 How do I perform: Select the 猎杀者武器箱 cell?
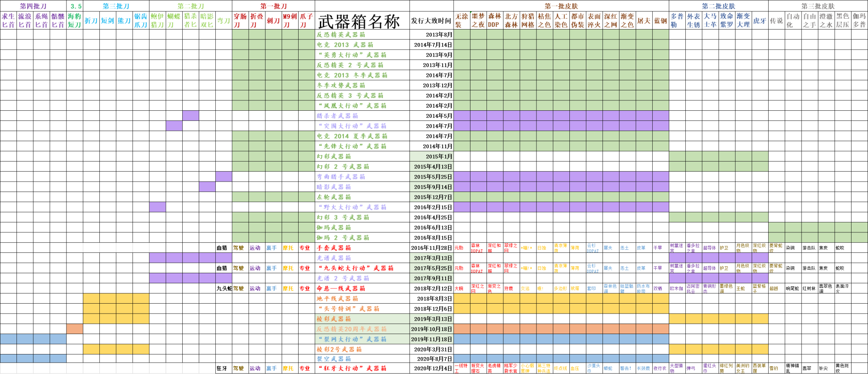[x=362, y=116]
